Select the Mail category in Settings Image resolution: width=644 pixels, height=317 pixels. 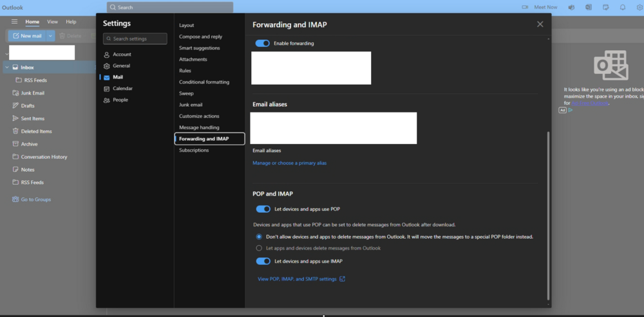click(118, 77)
